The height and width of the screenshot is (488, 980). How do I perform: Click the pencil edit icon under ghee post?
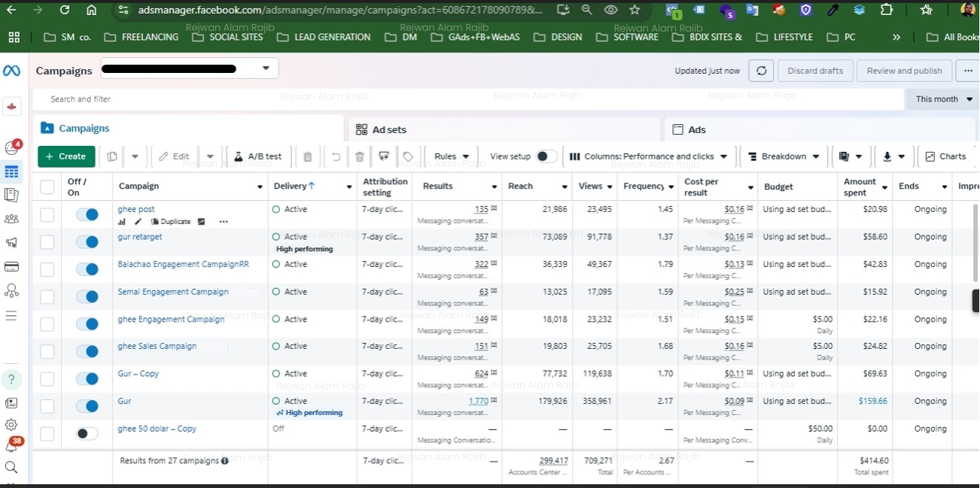tap(138, 222)
